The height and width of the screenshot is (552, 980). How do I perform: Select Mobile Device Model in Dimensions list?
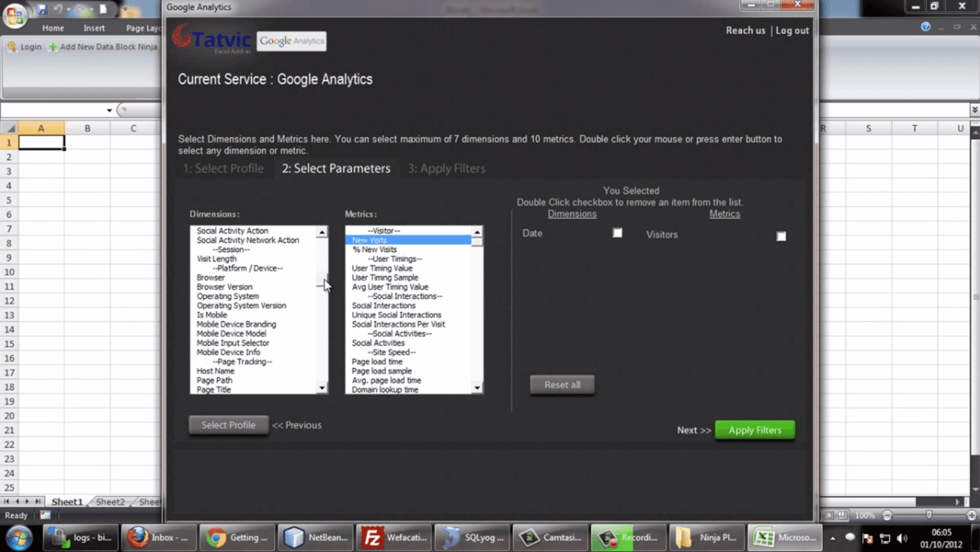231,334
